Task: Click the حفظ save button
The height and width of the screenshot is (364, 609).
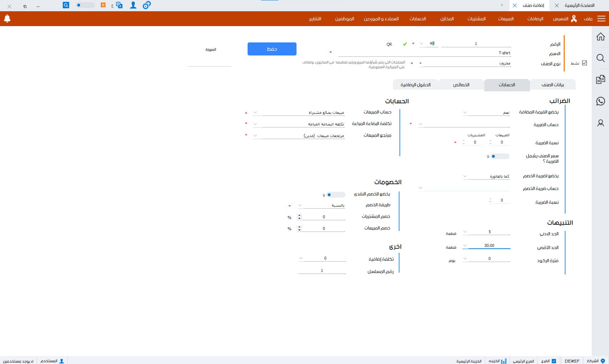Action: (272, 49)
